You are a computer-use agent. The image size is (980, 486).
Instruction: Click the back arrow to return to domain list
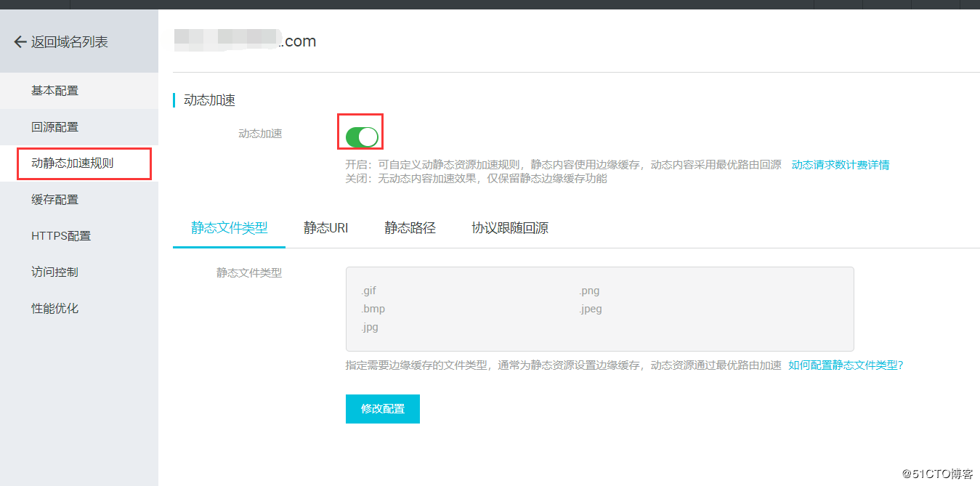pyautogui.click(x=20, y=41)
